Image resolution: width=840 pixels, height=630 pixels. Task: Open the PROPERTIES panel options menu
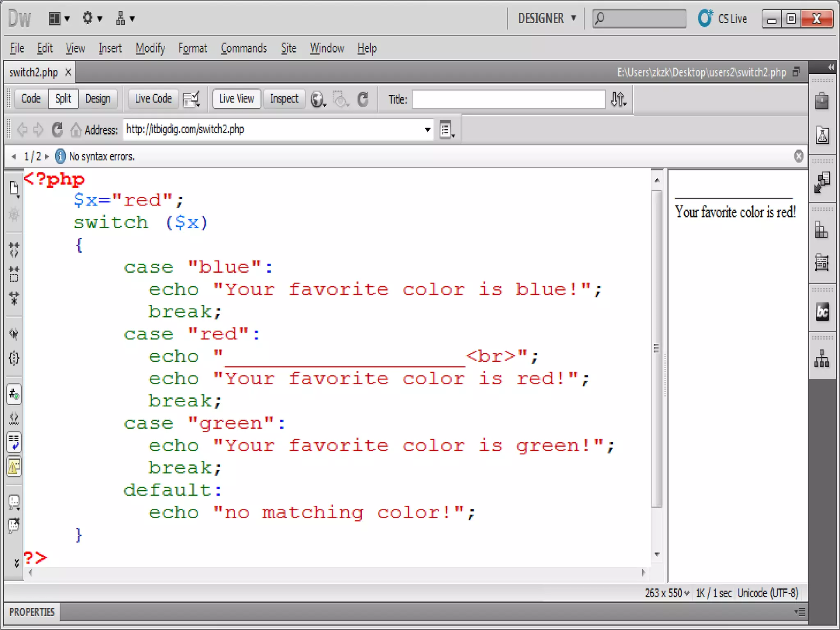click(x=800, y=612)
